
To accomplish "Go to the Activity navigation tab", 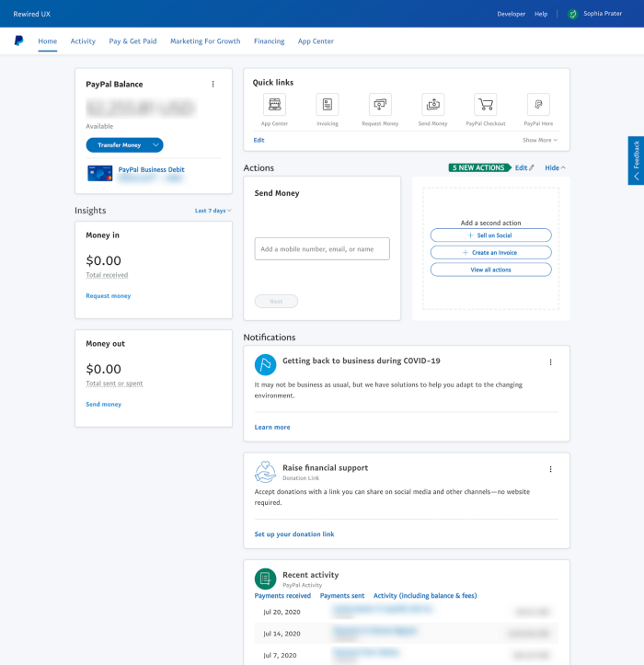I will [x=83, y=41].
